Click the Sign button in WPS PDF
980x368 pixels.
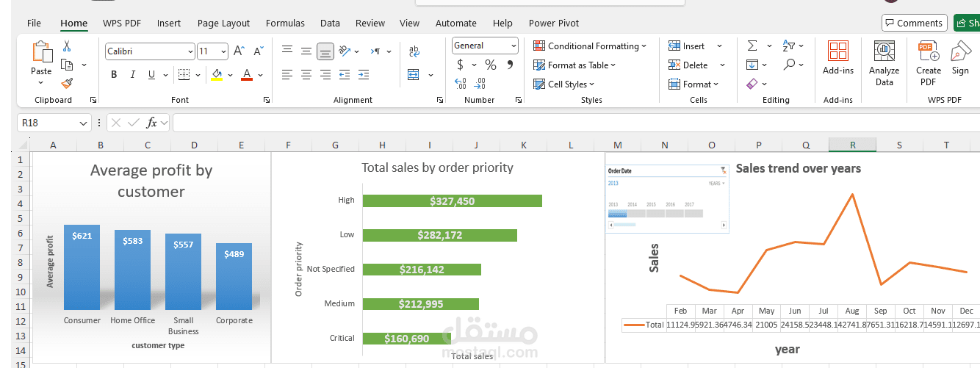click(960, 57)
